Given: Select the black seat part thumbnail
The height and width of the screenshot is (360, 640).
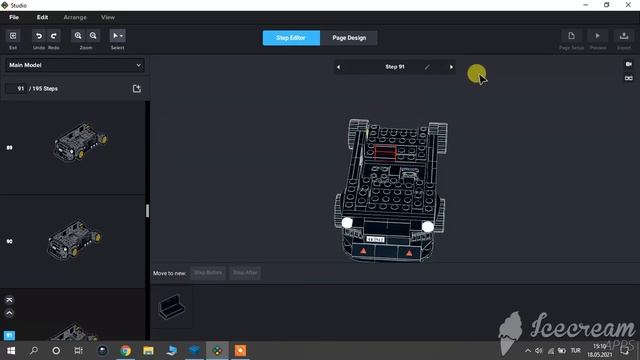Looking at the screenshot, I should pyautogui.click(x=171, y=307).
